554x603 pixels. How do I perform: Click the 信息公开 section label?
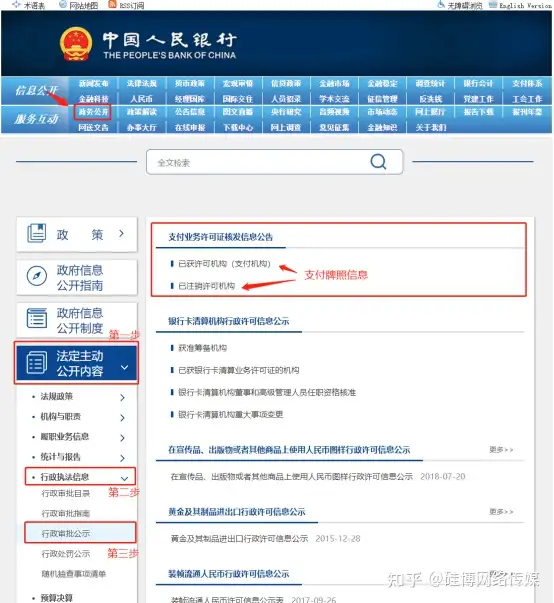click(37, 90)
